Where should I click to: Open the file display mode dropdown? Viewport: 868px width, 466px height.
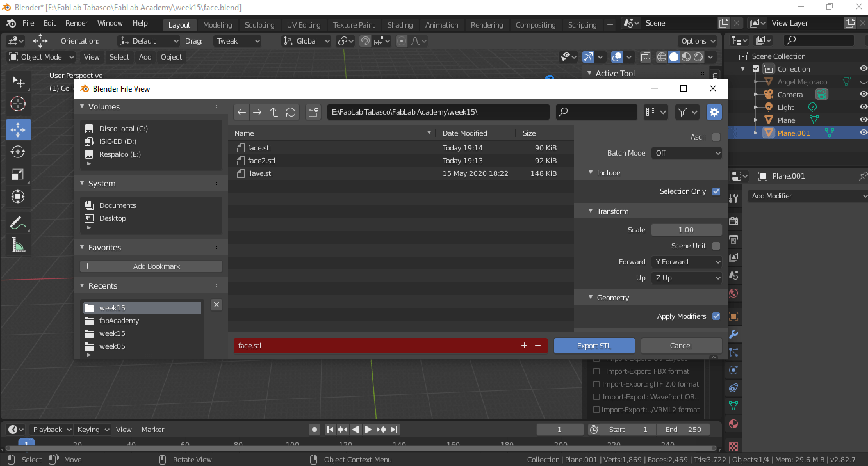[656, 112]
